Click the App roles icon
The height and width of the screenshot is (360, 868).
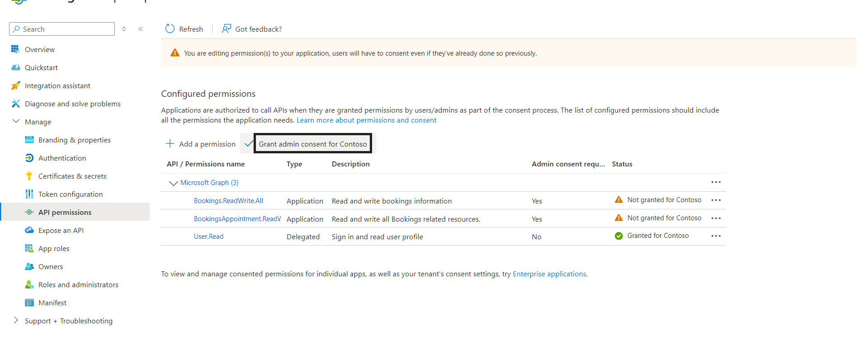[x=29, y=248]
